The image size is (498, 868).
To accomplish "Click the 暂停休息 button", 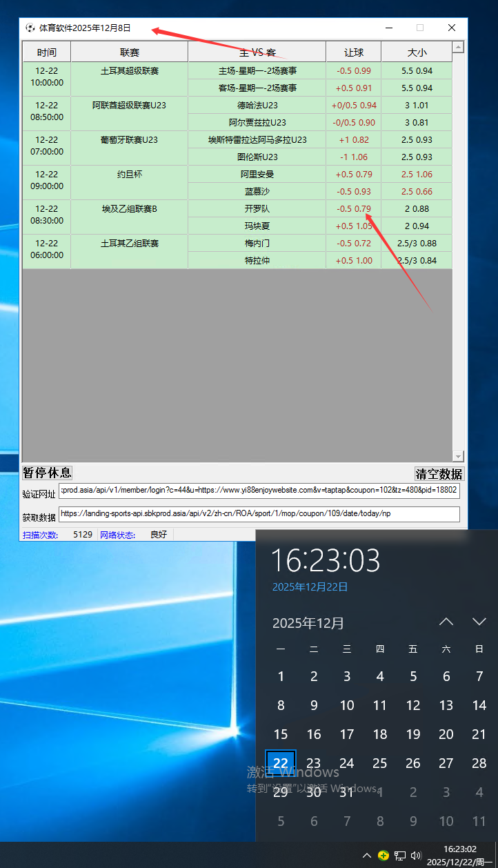I will coord(47,473).
